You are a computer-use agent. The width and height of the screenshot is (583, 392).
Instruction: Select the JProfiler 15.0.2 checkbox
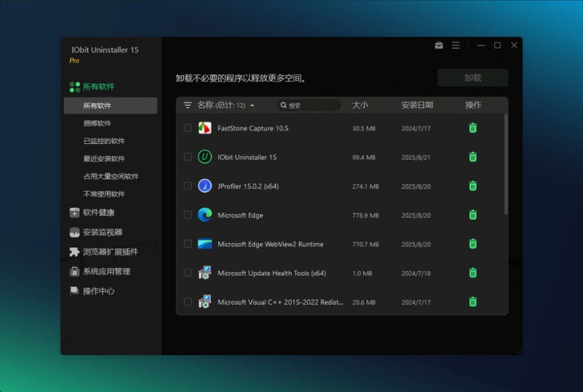pos(188,186)
